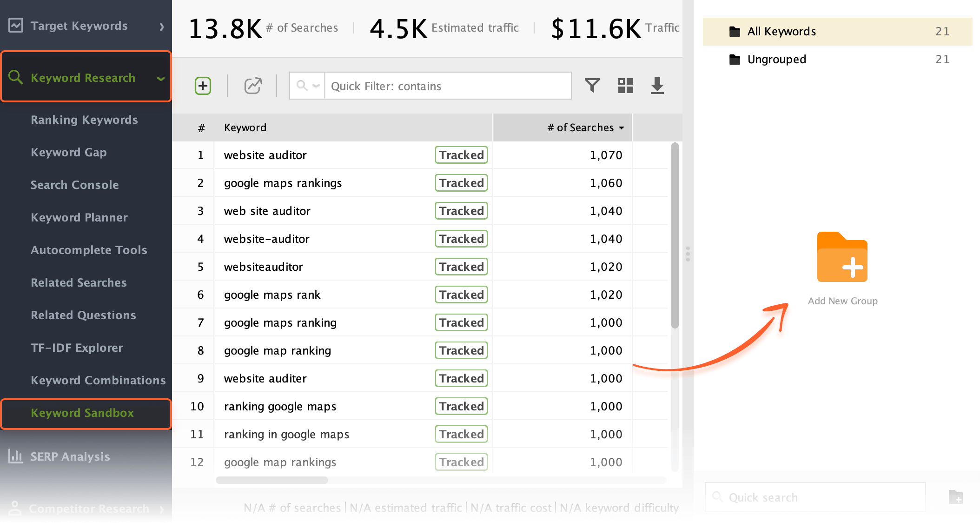Select the 'web site auditor' keyword
980x523 pixels.
tap(267, 211)
